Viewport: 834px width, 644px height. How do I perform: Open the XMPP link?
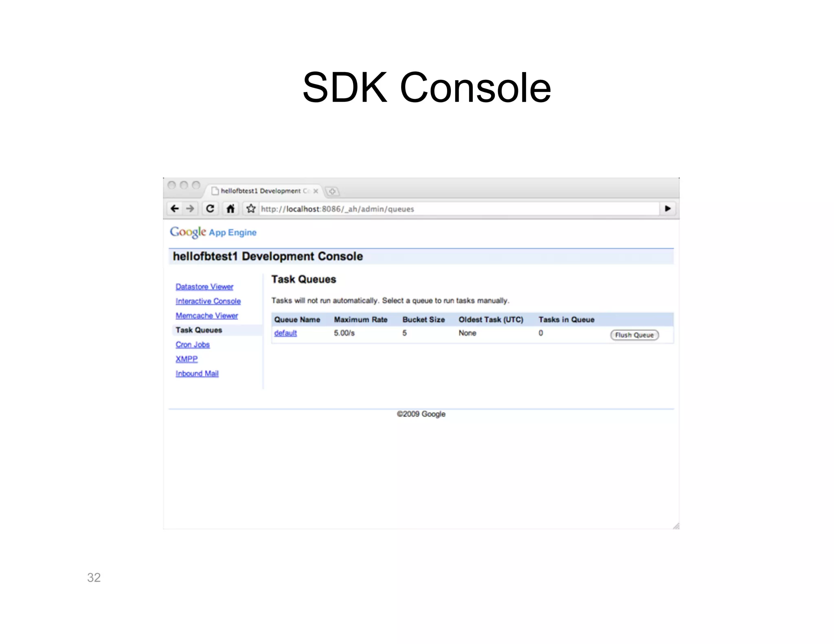187,359
